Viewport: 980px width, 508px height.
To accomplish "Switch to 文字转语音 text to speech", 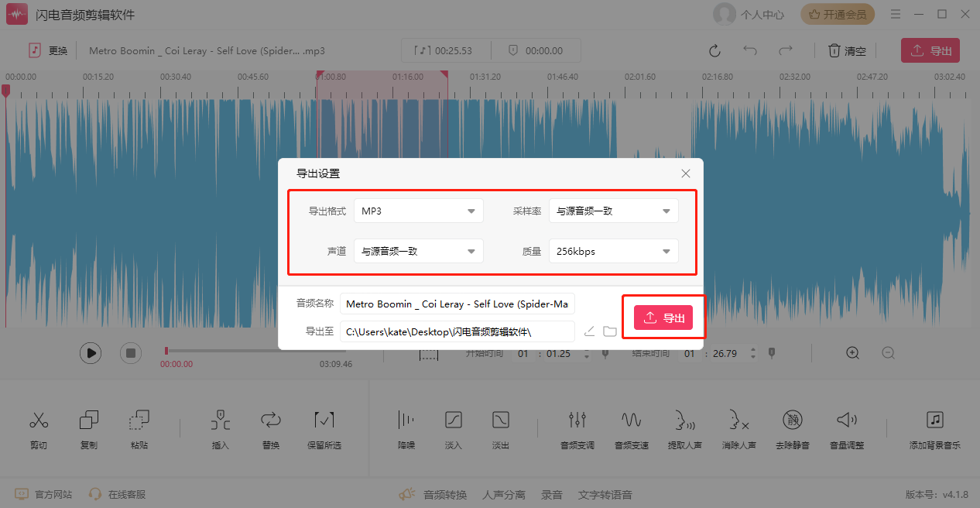I will click(605, 494).
